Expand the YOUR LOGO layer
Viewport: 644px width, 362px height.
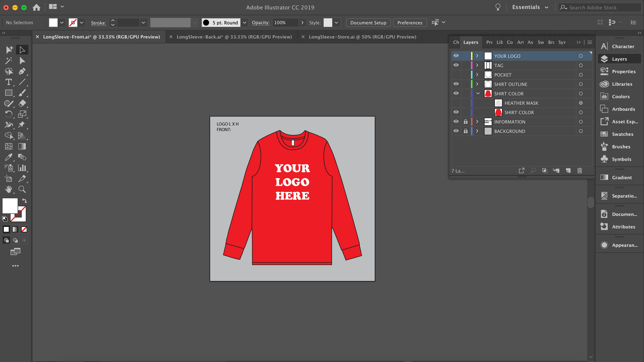tap(477, 56)
